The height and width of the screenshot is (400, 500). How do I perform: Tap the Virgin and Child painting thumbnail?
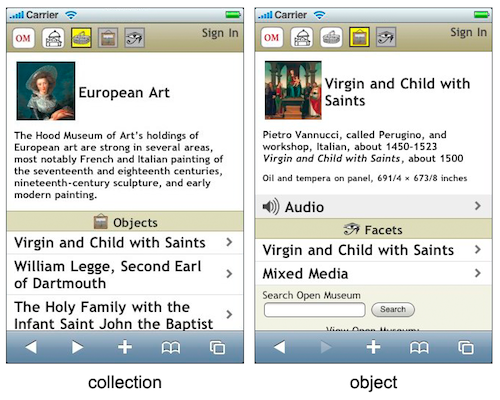pyautogui.click(x=293, y=90)
